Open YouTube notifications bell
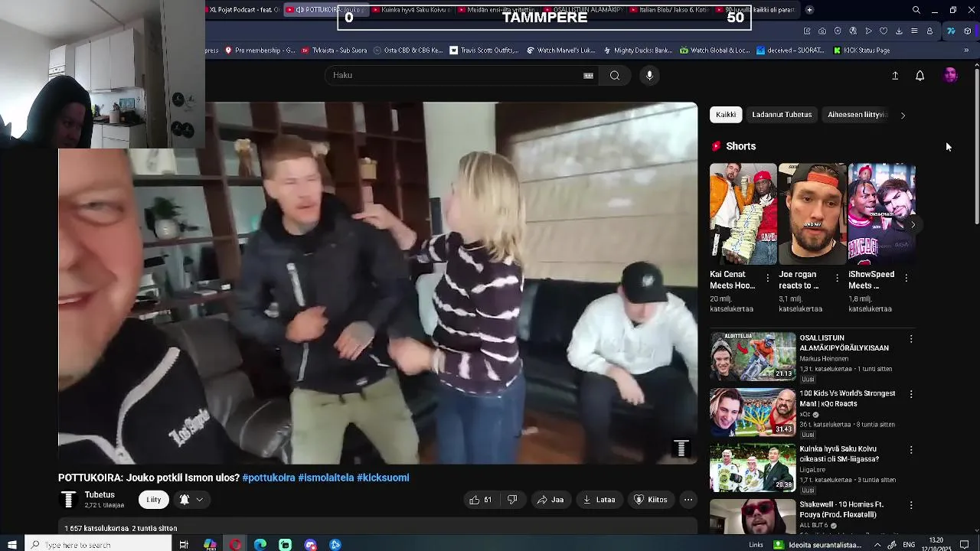Screen dimensions: 980x551 pyautogui.click(x=920, y=75)
